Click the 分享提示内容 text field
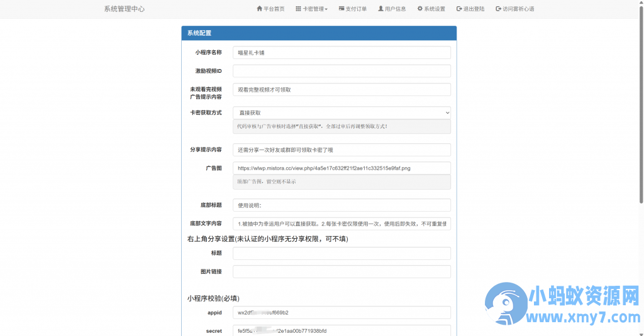Screen dimensions: 644x336 pos(341,149)
